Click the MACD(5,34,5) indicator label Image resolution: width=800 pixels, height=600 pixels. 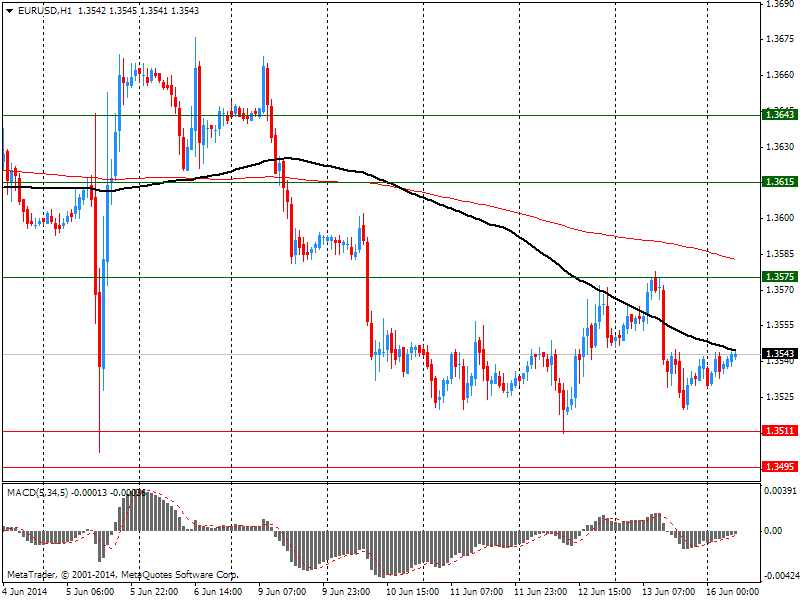[x=37, y=493]
